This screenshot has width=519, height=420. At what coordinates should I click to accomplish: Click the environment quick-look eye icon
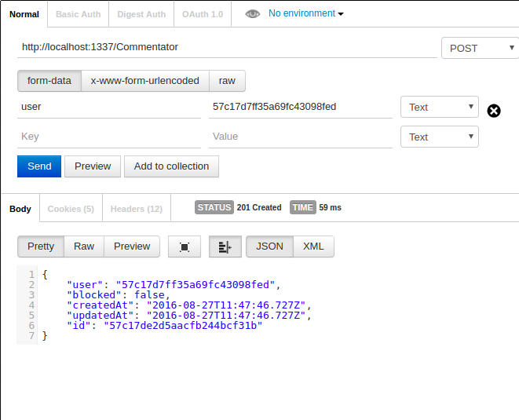(x=252, y=14)
